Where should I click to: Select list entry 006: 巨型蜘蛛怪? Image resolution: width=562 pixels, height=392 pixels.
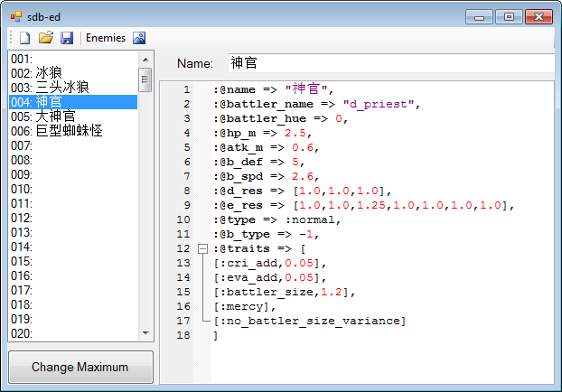pyautogui.click(x=73, y=131)
